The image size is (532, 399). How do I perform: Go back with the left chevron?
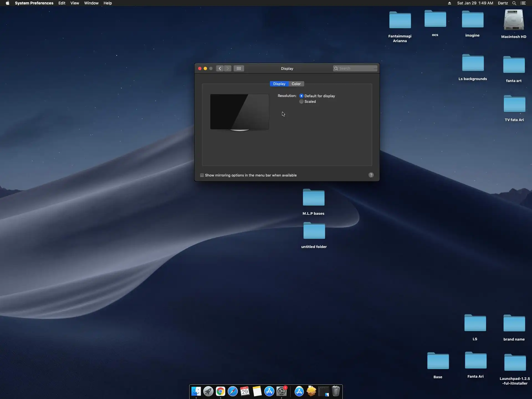tap(220, 68)
